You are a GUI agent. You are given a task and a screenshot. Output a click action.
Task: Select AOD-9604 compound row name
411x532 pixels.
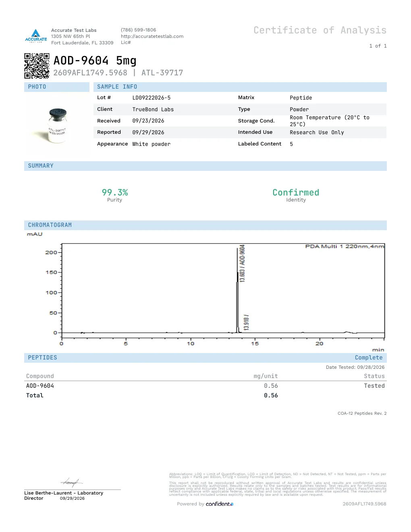point(40,386)
